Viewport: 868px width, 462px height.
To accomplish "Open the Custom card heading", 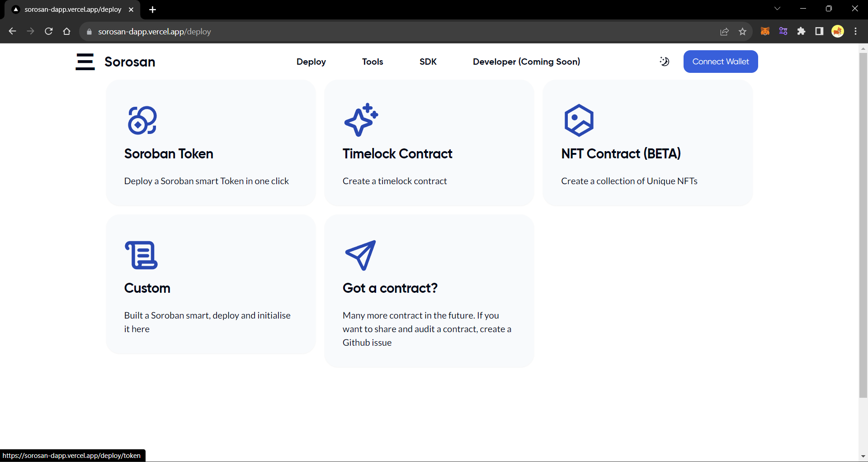I will 147,288.
